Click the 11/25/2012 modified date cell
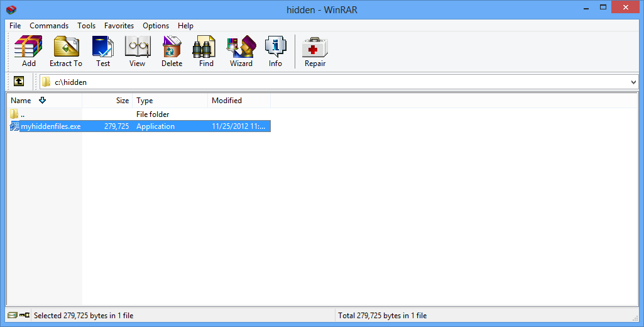The height and width of the screenshot is (327, 644). click(x=239, y=126)
